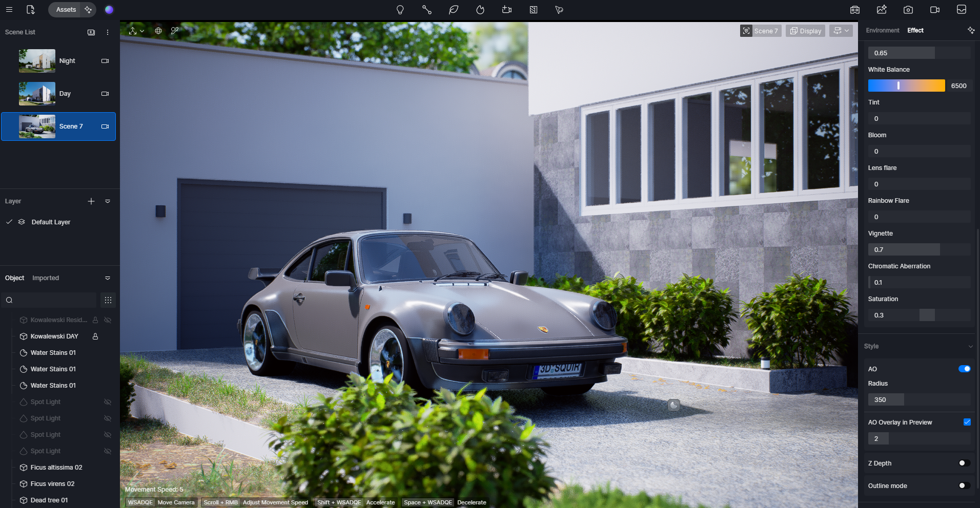Click the camera screenshot icon
980x508 pixels.
tap(908, 10)
